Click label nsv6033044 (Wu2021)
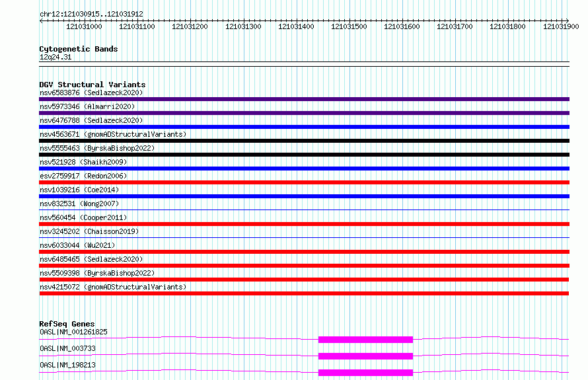The image size is (588, 380). point(77,245)
